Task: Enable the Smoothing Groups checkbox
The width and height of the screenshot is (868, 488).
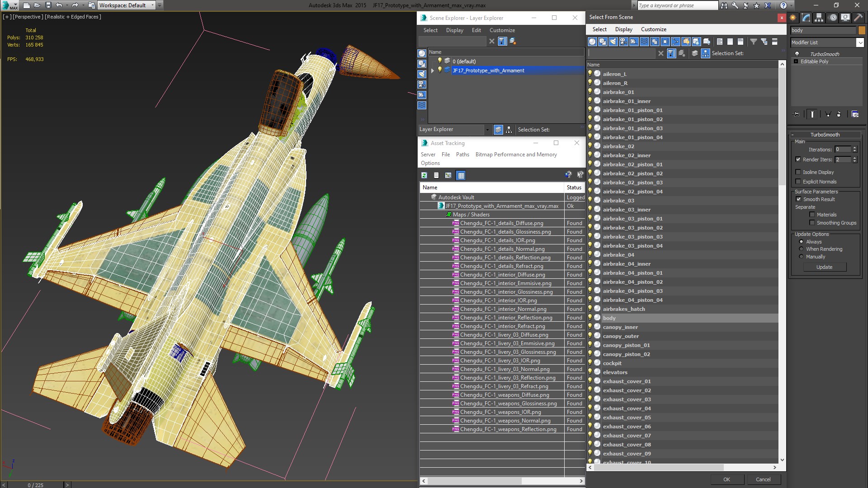Action: [812, 223]
